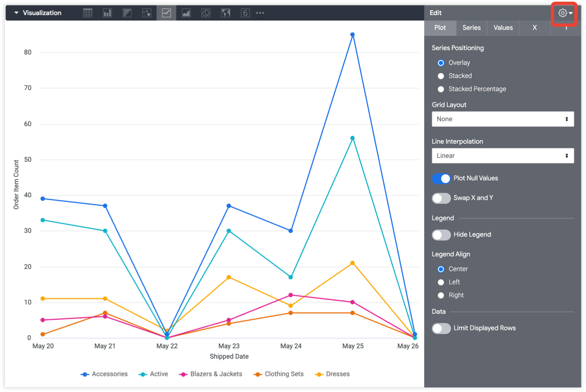Turn on Limit Displayed Rows
The image size is (586, 392).
tap(441, 328)
